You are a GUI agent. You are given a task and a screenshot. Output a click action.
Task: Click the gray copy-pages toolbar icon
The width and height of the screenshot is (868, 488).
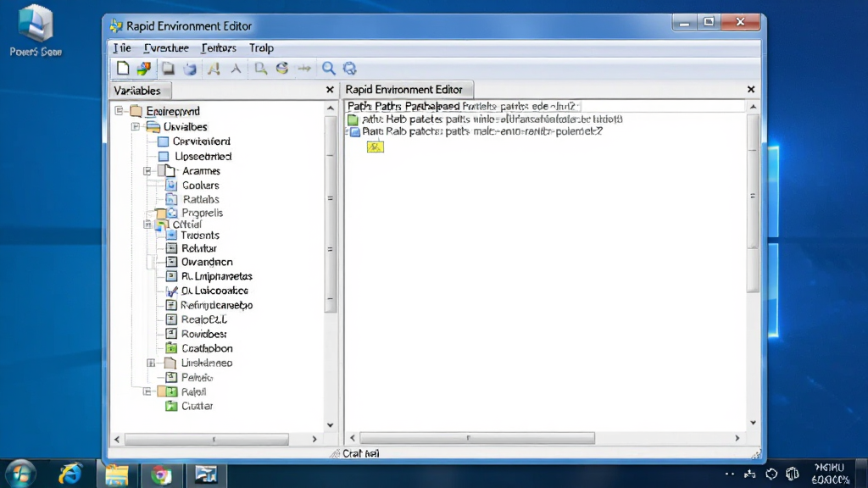click(168, 68)
